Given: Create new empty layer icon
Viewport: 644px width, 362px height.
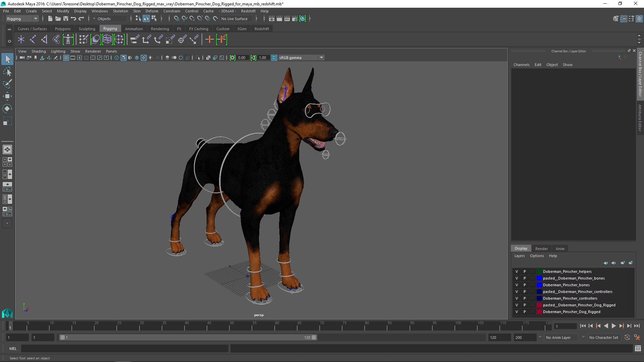Looking at the screenshot, I should tap(623, 263).
